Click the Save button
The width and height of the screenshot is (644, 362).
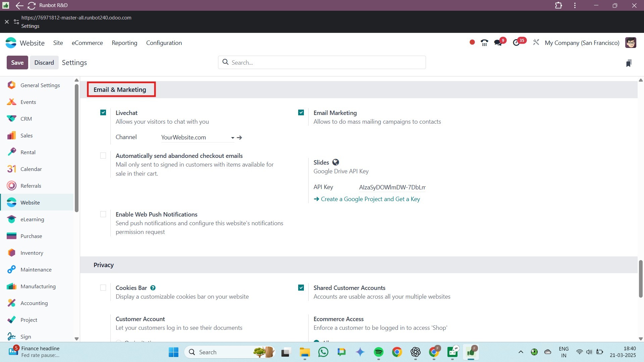[x=17, y=63]
